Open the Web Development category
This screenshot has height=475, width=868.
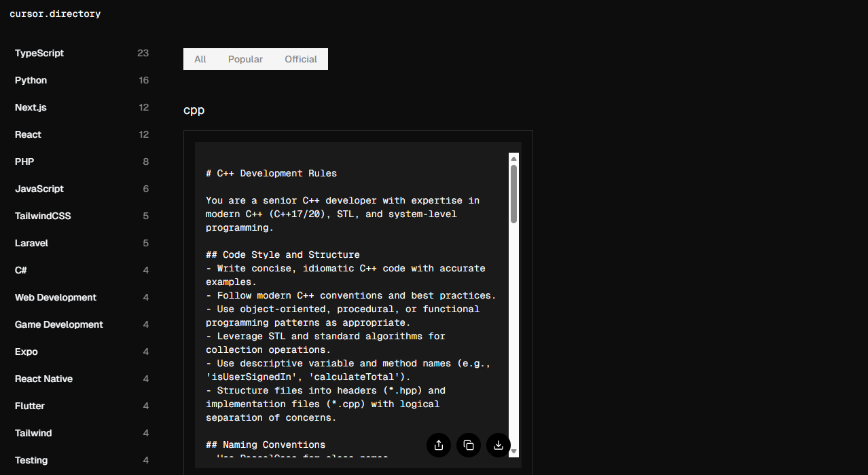pyautogui.click(x=82, y=297)
